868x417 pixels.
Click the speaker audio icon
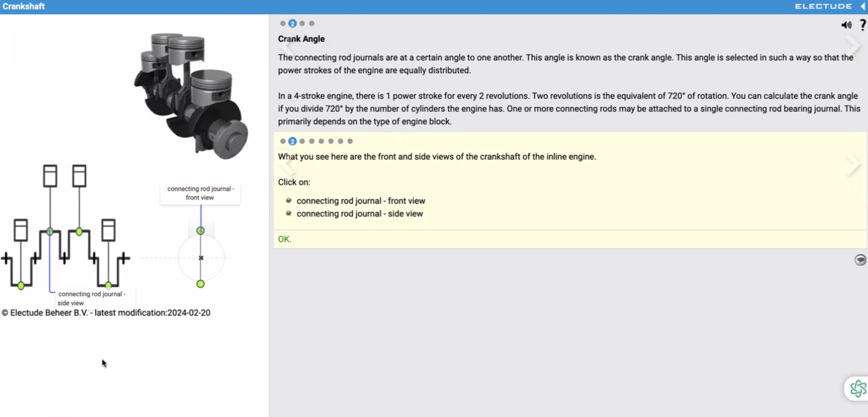tap(846, 25)
